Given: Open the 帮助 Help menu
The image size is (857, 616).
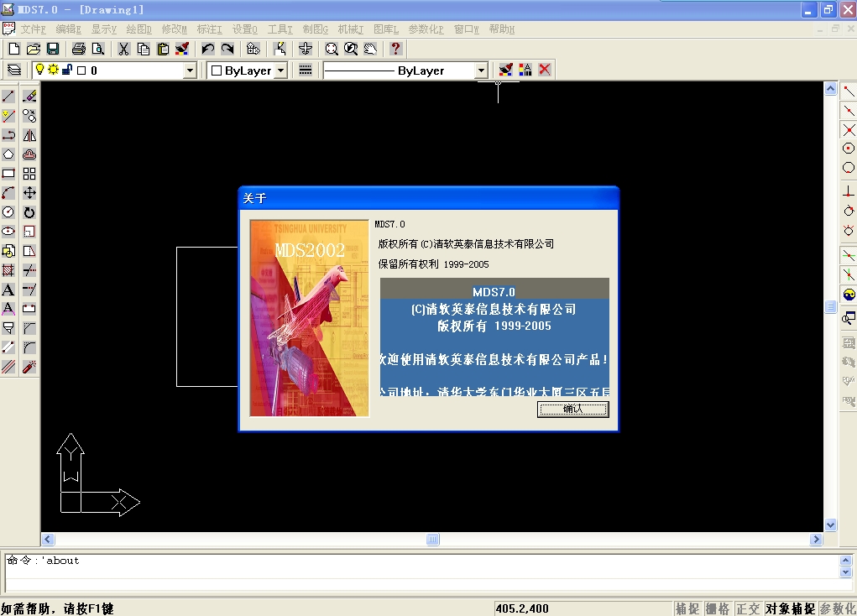Looking at the screenshot, I should [502, 29].
